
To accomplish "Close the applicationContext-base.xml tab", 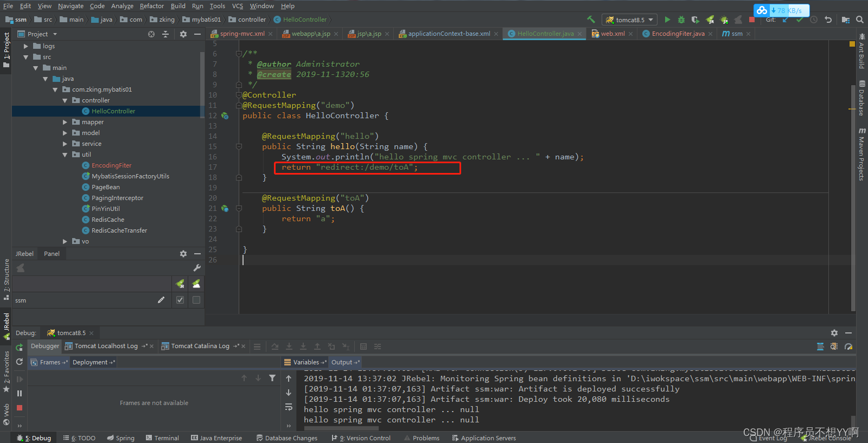I will pyautogui.click(x=496, y=34).
